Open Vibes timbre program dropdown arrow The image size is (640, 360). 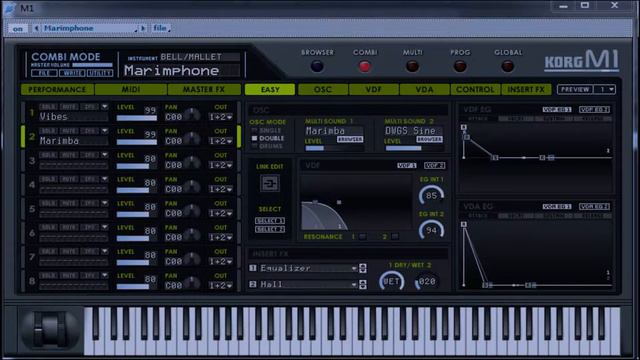(105, 107)
